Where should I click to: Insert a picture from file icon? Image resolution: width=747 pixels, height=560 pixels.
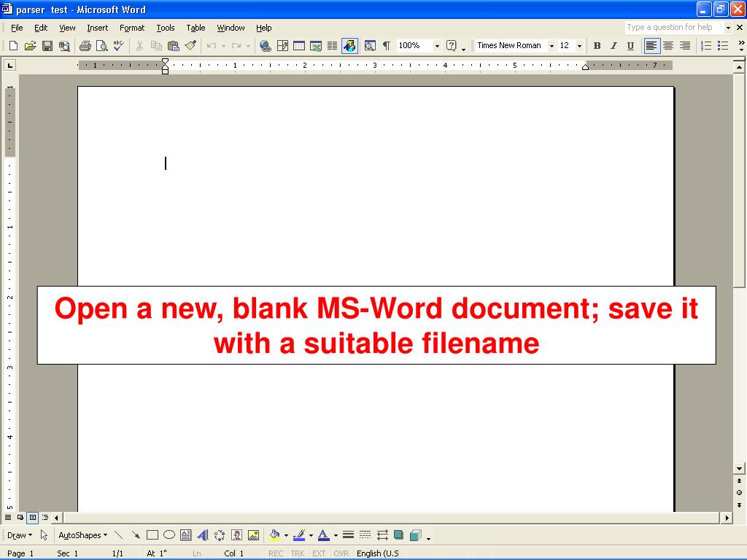pos(253,535)
